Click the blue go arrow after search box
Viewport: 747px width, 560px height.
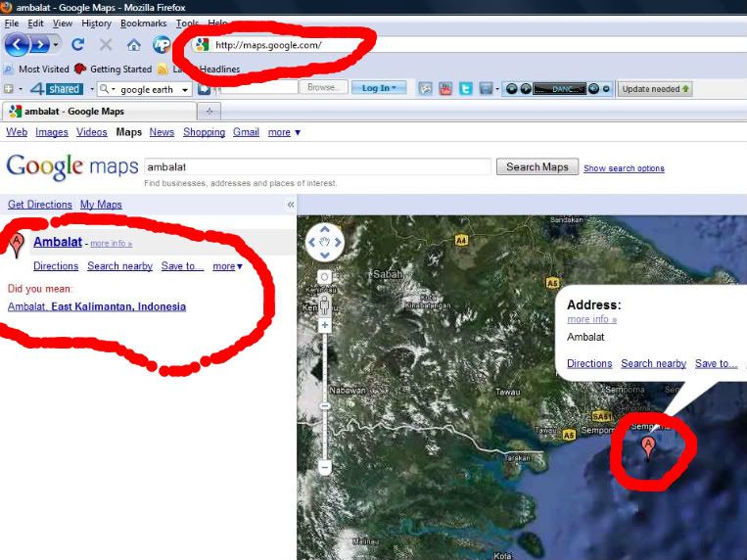point(204,89)
